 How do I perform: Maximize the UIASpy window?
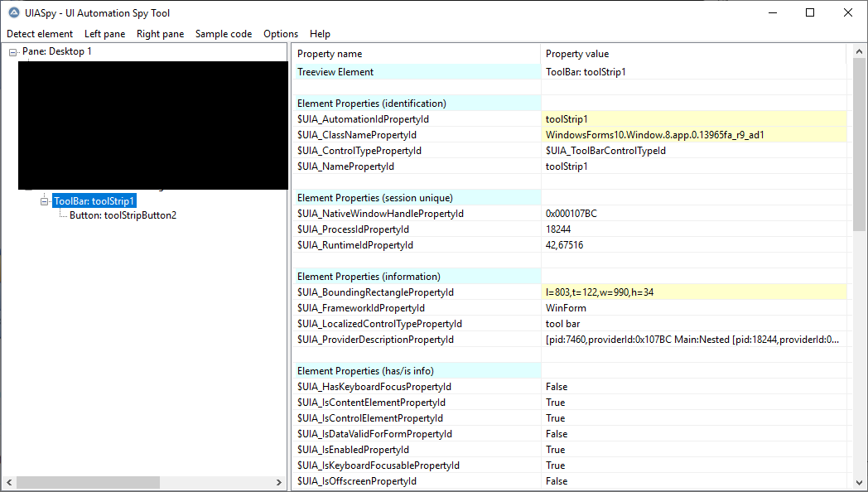click(x=810, y=12)
